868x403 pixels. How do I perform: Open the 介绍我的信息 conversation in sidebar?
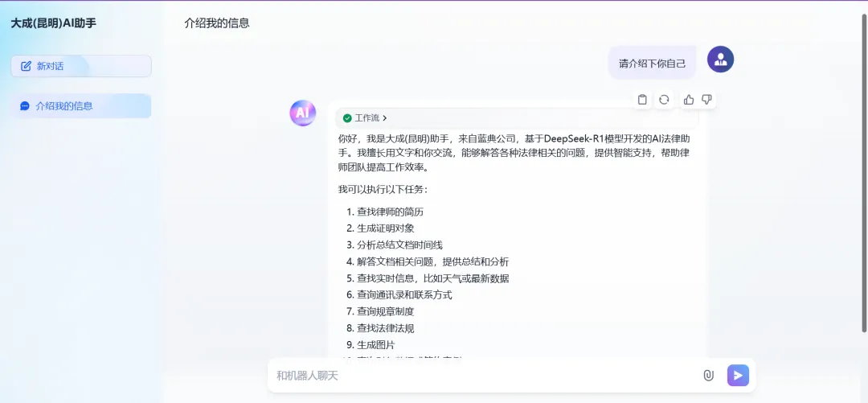pos(81,106)
